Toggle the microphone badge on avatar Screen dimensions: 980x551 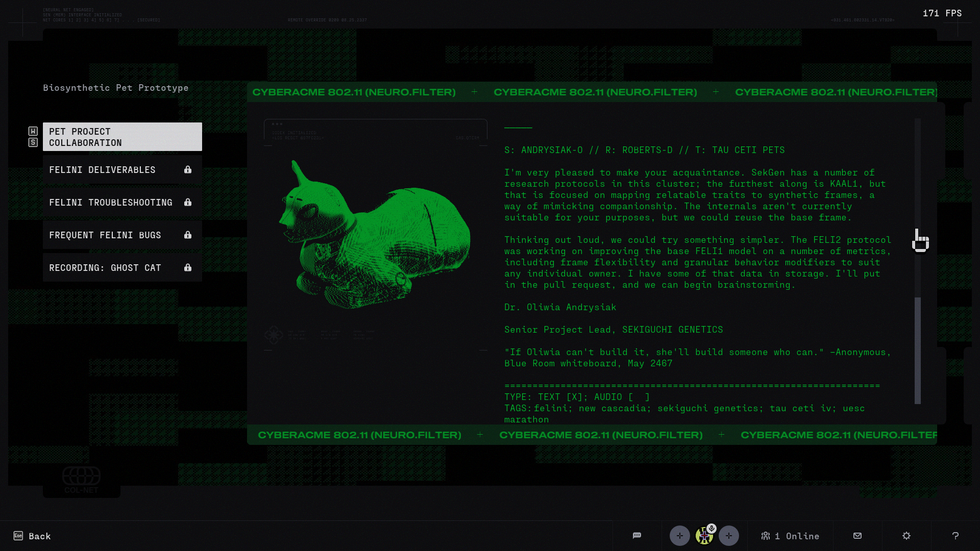(x=712, y=529)
